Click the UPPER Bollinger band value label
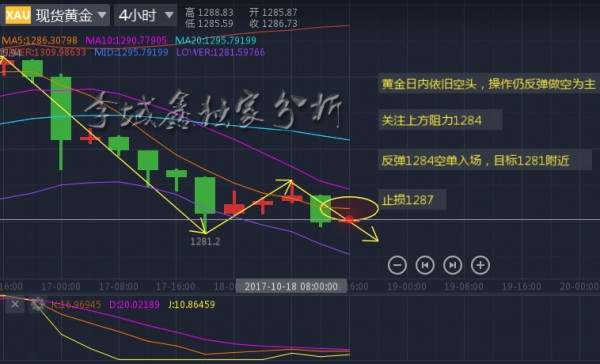The width and height of the screenshot is (600, 364). point(43,52)
